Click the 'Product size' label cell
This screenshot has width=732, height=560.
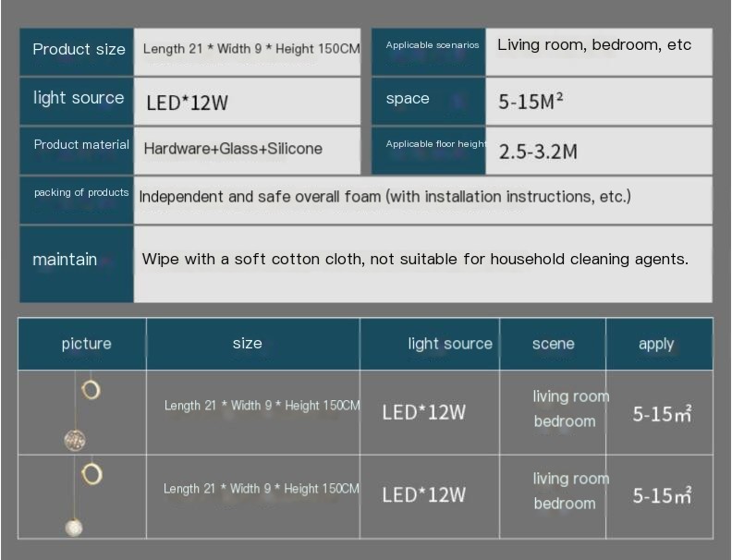[x=79, y=50]
